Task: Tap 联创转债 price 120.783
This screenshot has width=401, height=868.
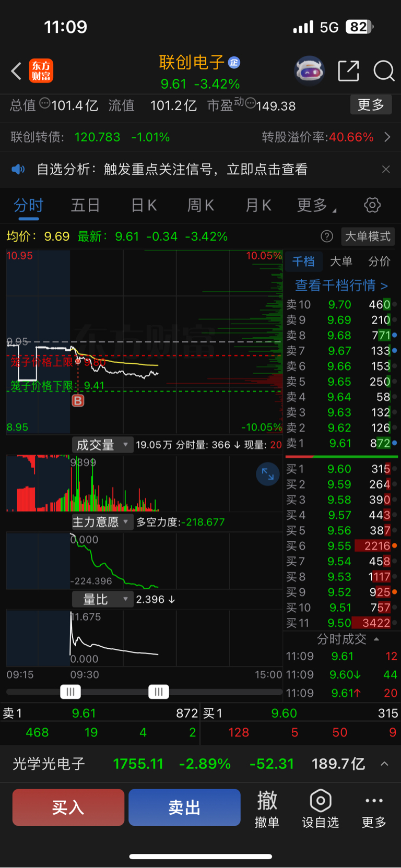Action: 97,137
